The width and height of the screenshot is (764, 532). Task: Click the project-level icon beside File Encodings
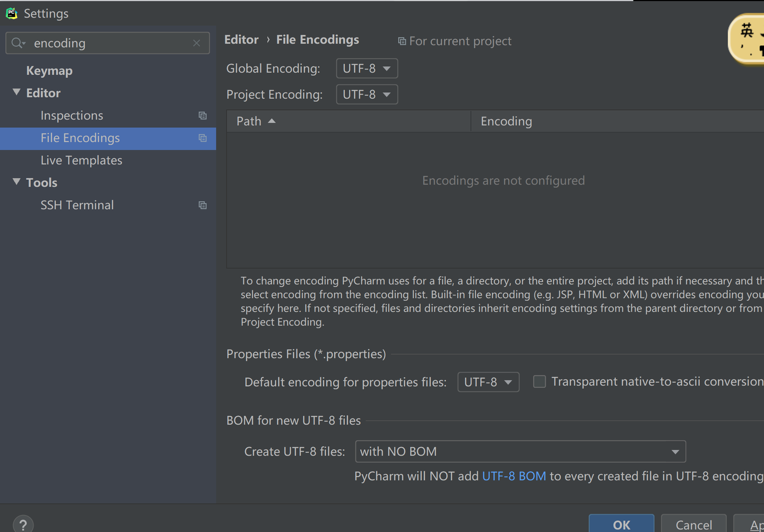coord(203,138)
